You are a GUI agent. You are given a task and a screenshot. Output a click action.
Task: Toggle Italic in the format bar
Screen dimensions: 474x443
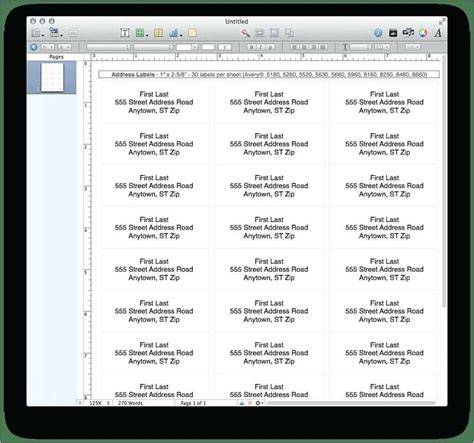click(x=261, y=47)
